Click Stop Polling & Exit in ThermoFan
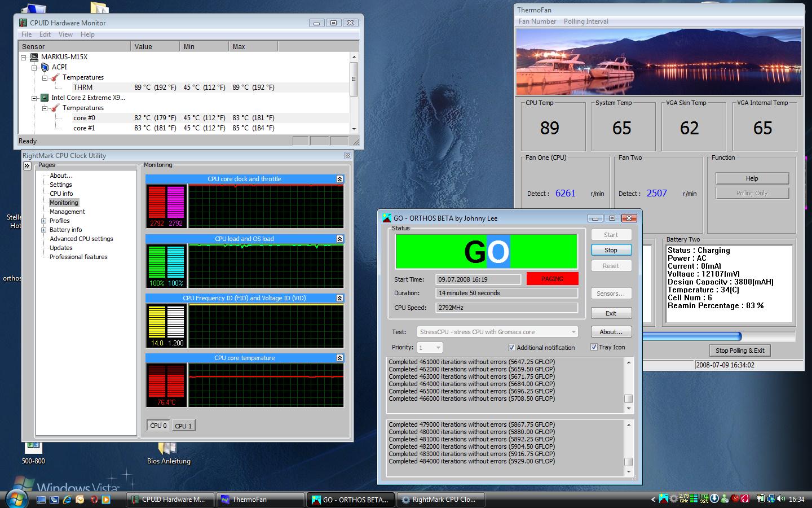Screen dimensions: 812x508 [x=740, y=351]
